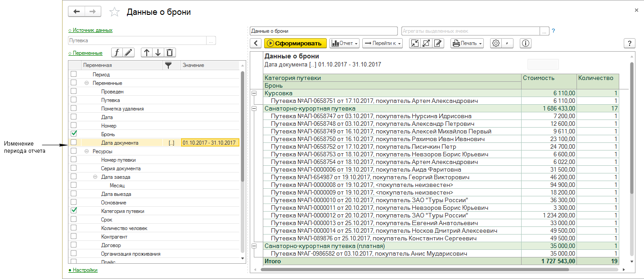
Task: Move the variable down with the down arrow
Action: 158,53
